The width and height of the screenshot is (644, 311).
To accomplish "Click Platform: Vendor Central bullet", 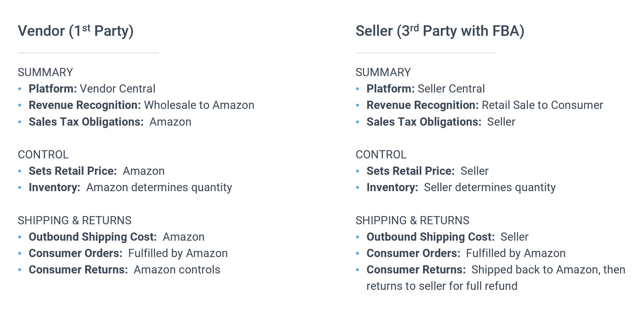I will pyautogui.click(x=92, y=89).
